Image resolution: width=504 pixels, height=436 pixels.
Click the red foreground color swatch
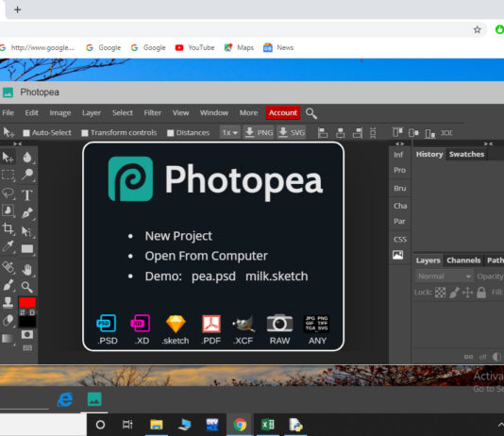pos(27,303)
